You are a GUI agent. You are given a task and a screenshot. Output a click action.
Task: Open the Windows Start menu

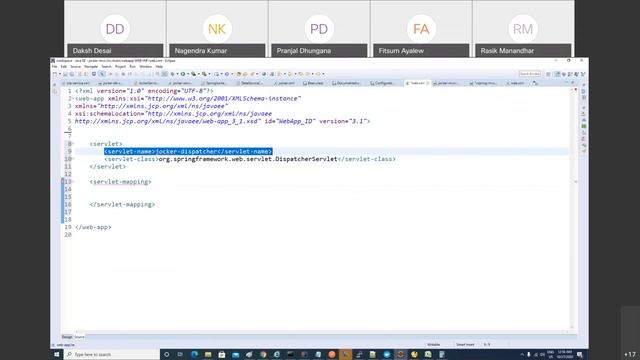coord(57,354)
